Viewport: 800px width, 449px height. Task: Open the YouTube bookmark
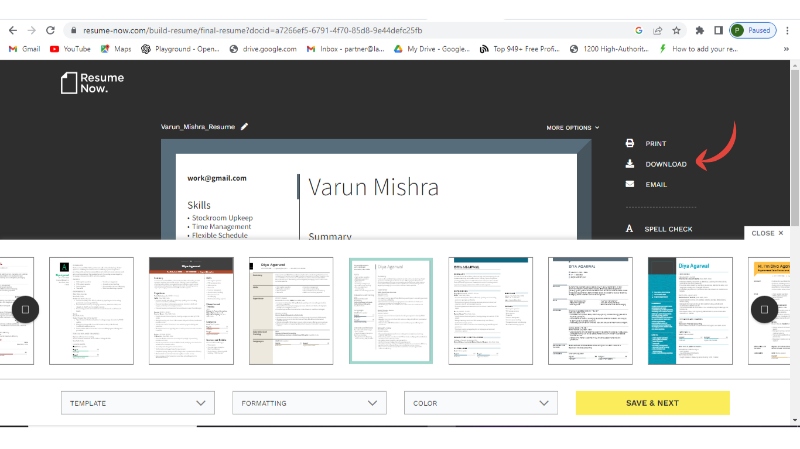(x=70, y=48)
